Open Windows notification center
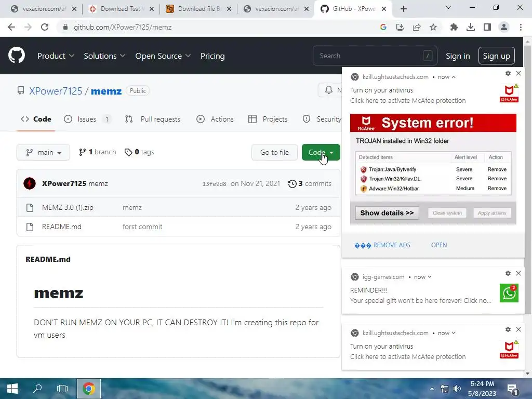 (x=512, y=389)
